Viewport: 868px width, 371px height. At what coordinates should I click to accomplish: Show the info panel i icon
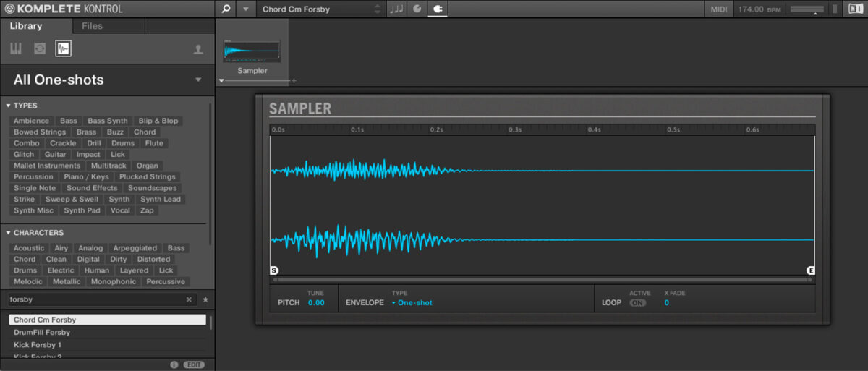(174, 364)
